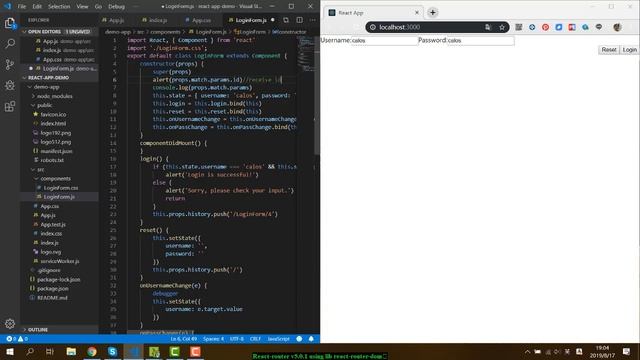Close the React App browser tab

[417, 13]
